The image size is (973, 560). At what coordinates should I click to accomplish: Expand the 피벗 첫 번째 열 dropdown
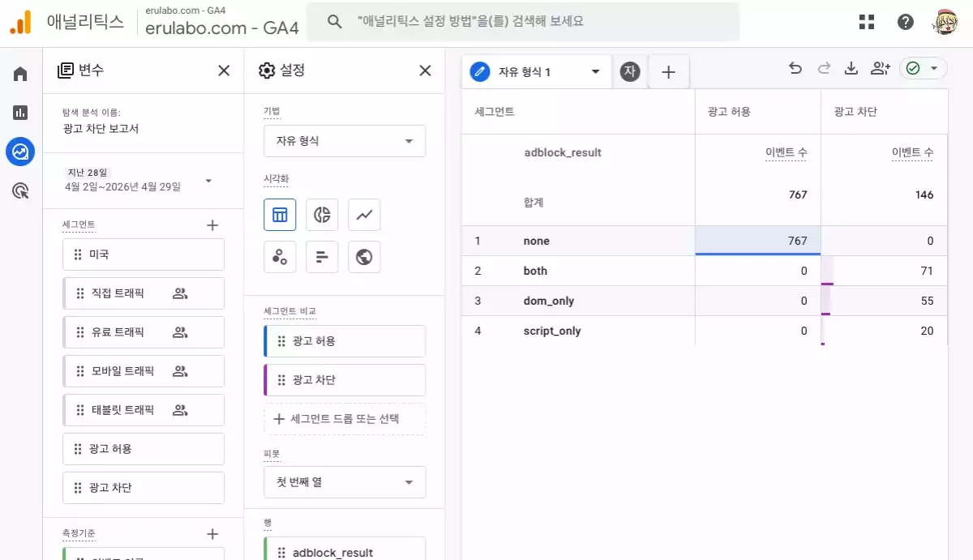click(345, 482)
